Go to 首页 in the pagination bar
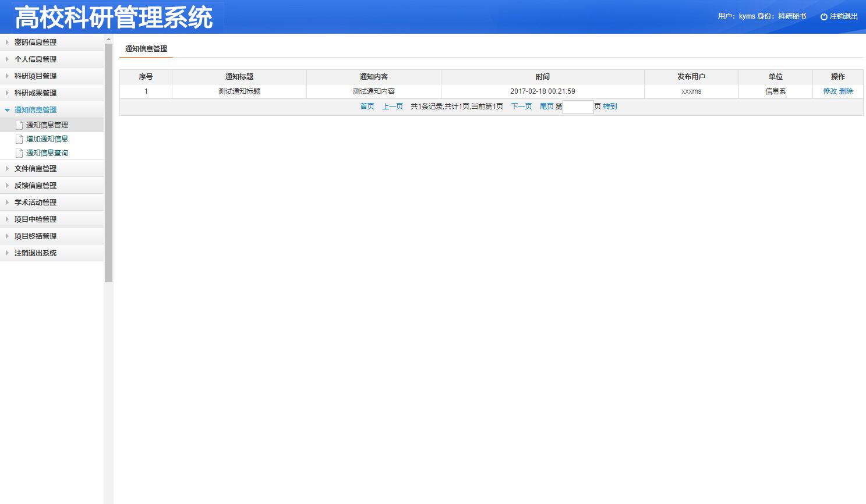The image size is (866, 504). click(367, 107)
